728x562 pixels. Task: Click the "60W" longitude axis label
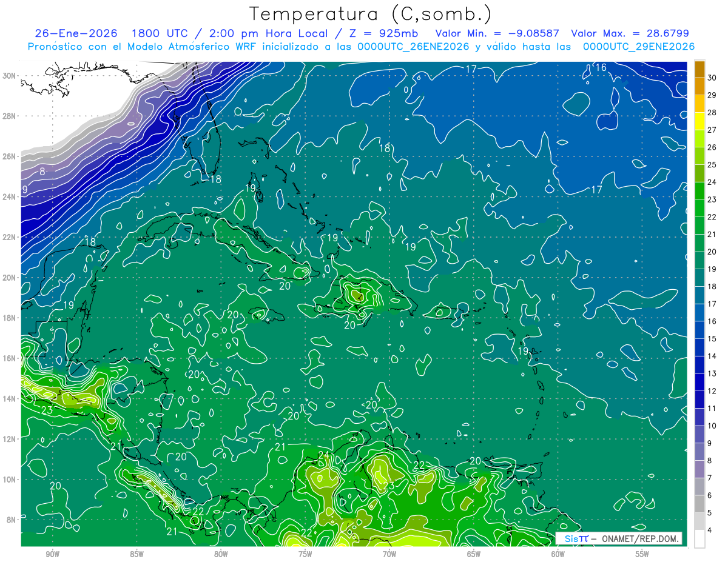point(558,554)
